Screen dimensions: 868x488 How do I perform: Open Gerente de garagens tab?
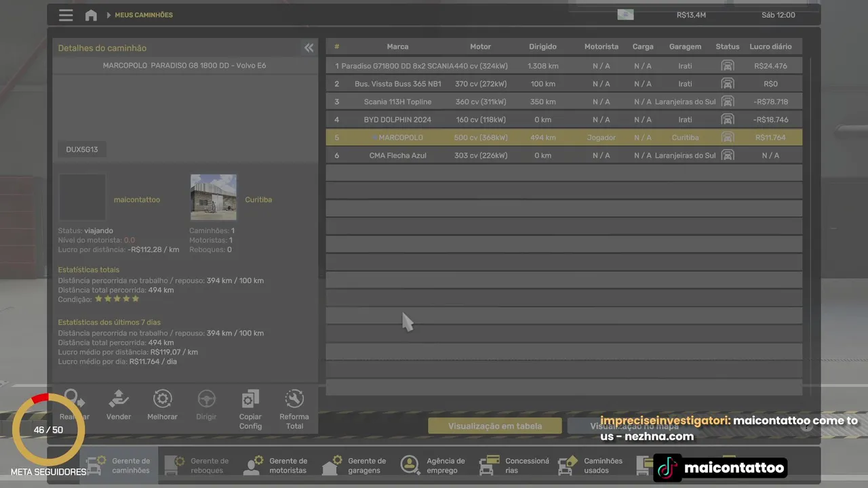tap(355, 465)
